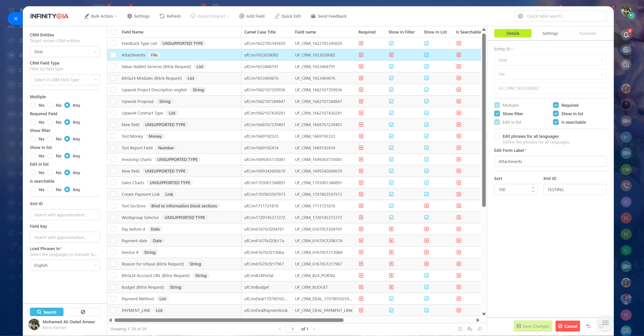This screenshot has height=336, width=644.
Task: Enable Edit phrases for all languages
Action: [x=497, y=136]
